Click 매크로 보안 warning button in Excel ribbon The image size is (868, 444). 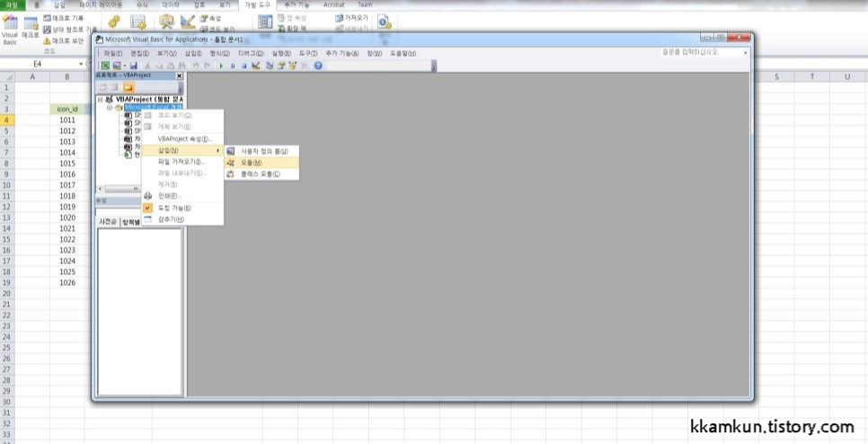click(63, 41)
